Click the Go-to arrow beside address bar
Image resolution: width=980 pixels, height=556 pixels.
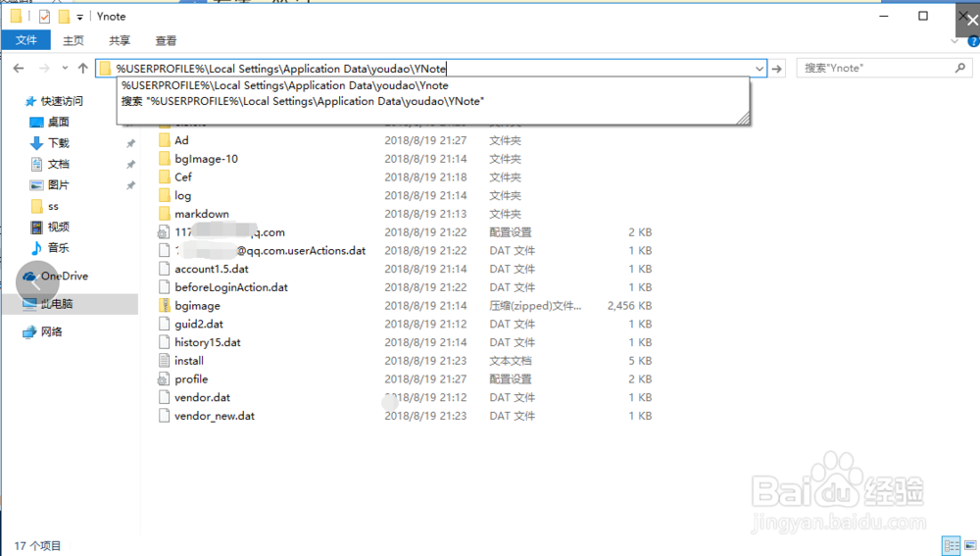[x=777, y=69]
